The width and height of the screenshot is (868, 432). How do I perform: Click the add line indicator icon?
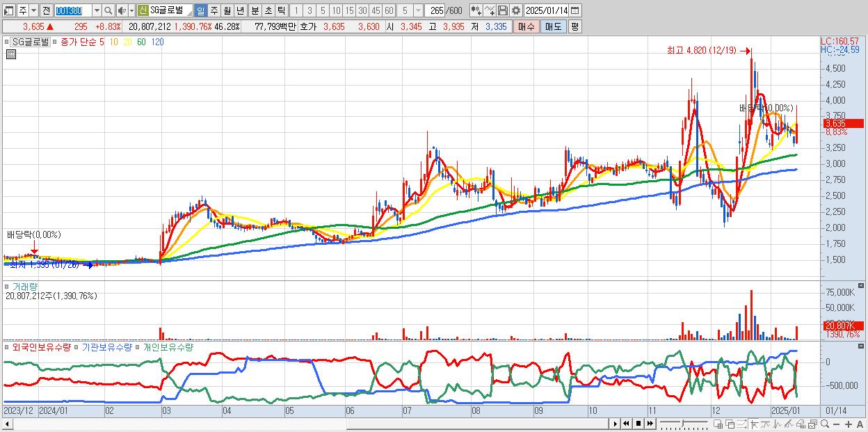490,10
